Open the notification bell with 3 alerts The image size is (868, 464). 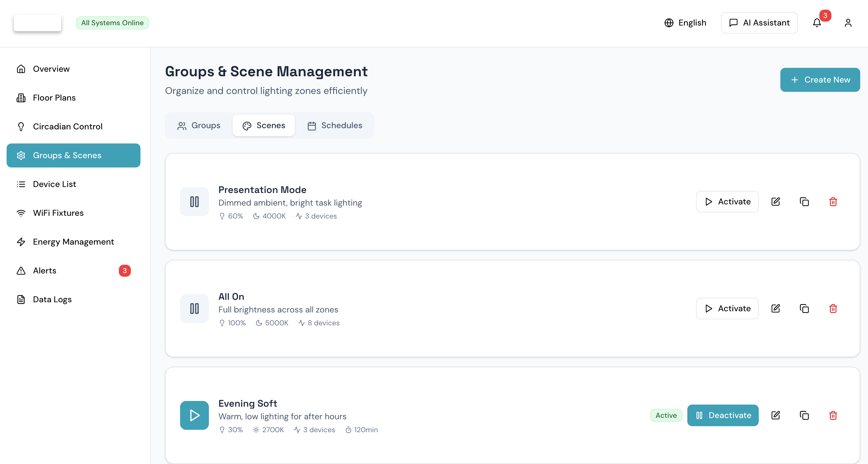click(817, 23)
